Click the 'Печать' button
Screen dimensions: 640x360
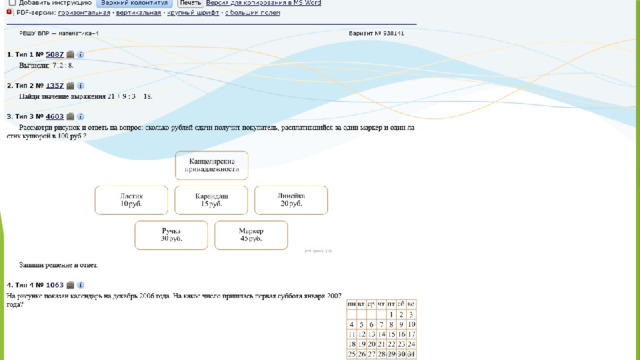point(190,3)
